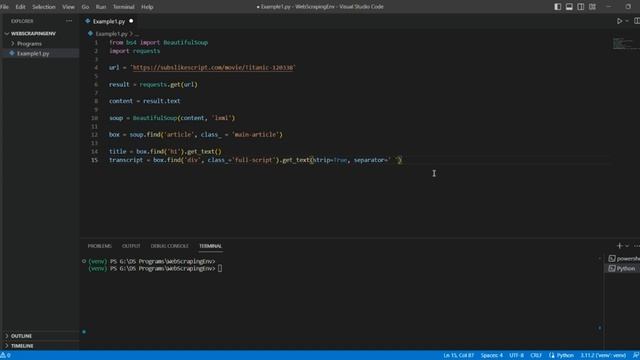
Task: Click the 'title = box.find' line
Action: coord(165,151)
